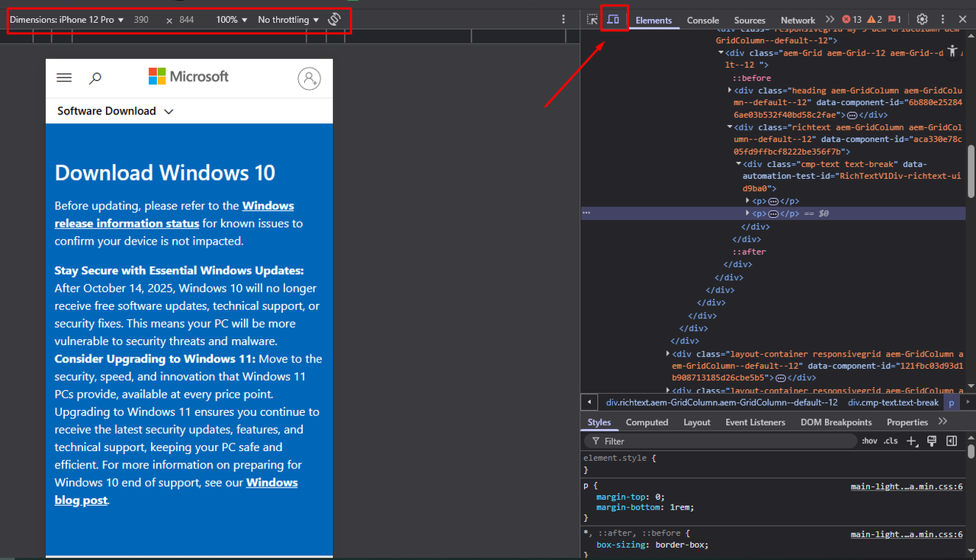Rotate the emulated device orientation
Image resolution: width=976 pixels, height=560 pixels.
pos(334,20)
